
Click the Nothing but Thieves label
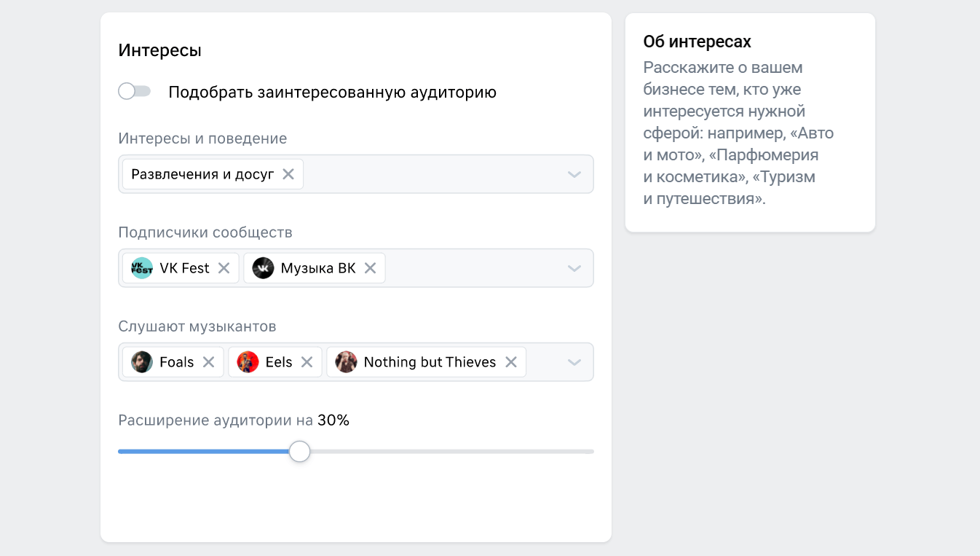[430, 362]
